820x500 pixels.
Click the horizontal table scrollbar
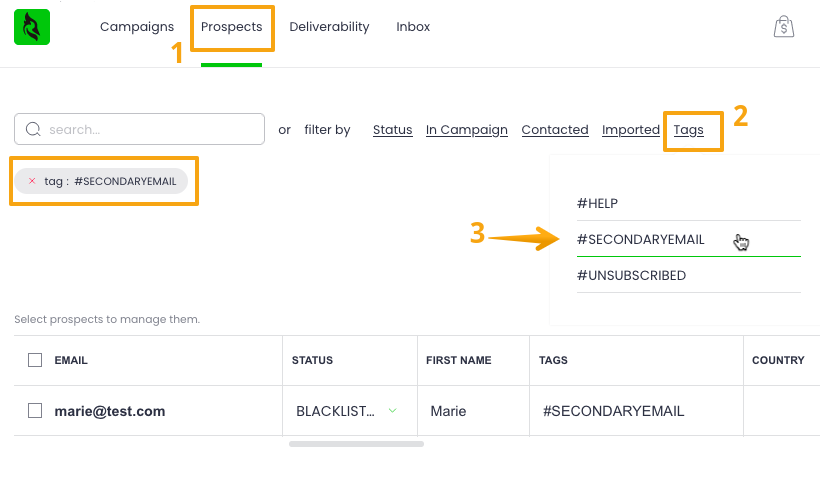point(356,443)
